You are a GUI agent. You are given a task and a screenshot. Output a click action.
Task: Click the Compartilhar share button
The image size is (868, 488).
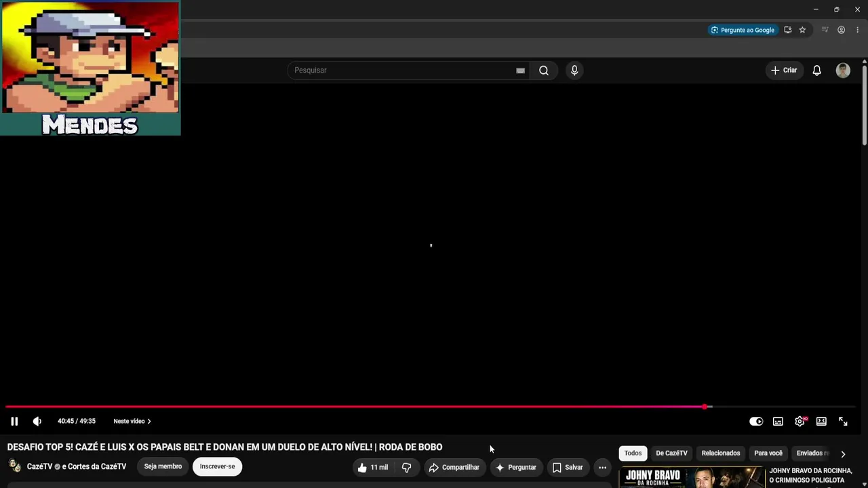point(454,467)
